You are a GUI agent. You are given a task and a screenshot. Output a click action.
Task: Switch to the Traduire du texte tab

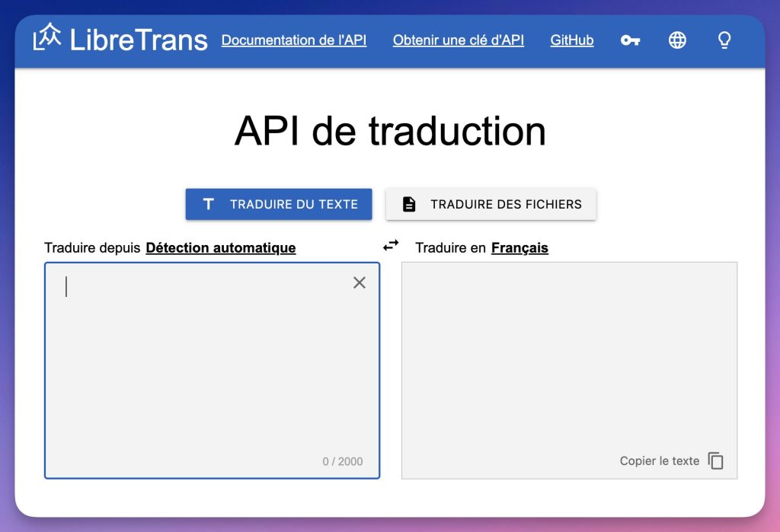[x=279, y=204]
